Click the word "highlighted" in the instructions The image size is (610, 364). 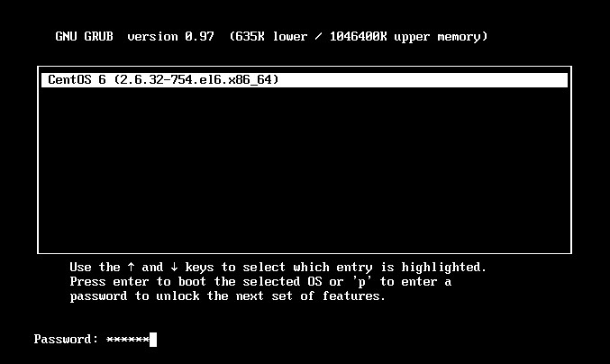444,268
